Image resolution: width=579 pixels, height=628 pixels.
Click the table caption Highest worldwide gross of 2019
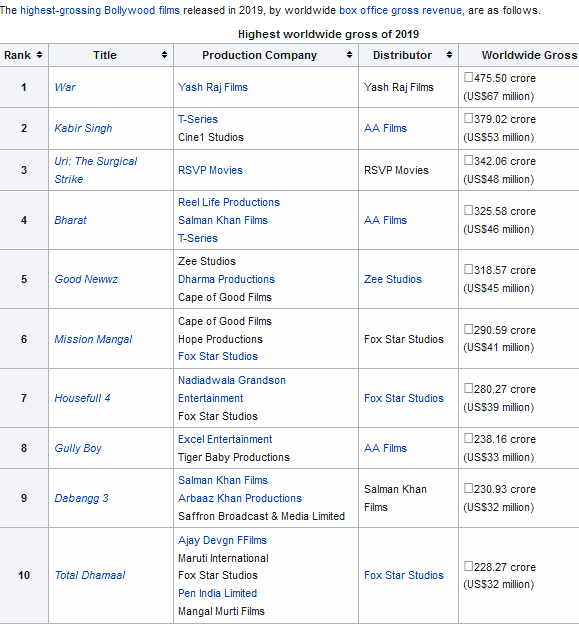click(328, 34)
